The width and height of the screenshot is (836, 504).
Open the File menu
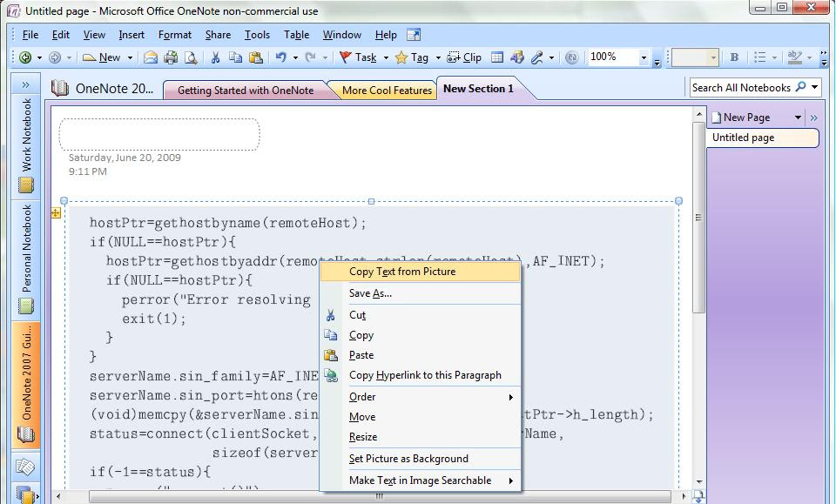tap(30, 35)
